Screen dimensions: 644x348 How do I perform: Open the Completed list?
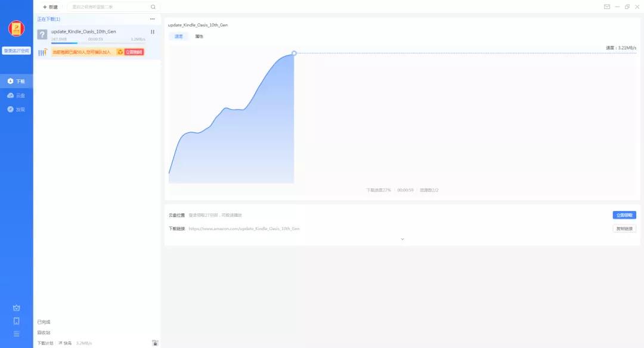pyautogui.click(x=44, y=322)
